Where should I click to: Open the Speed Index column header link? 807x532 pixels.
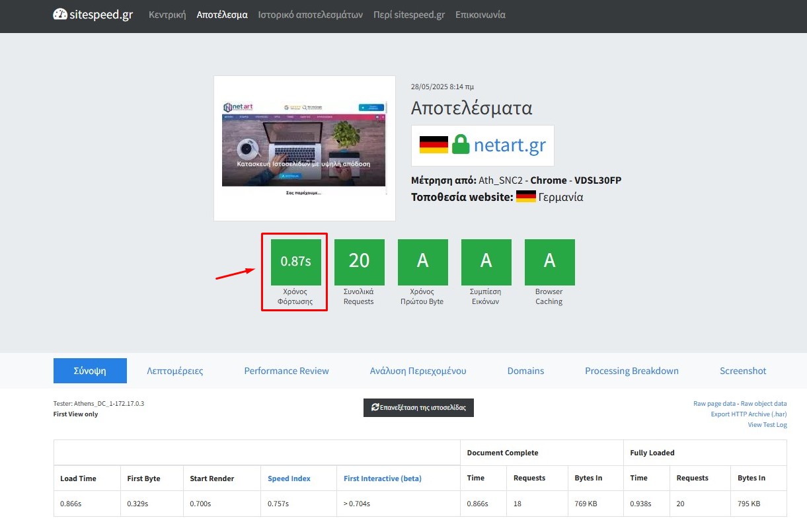[x=289, y=478]
